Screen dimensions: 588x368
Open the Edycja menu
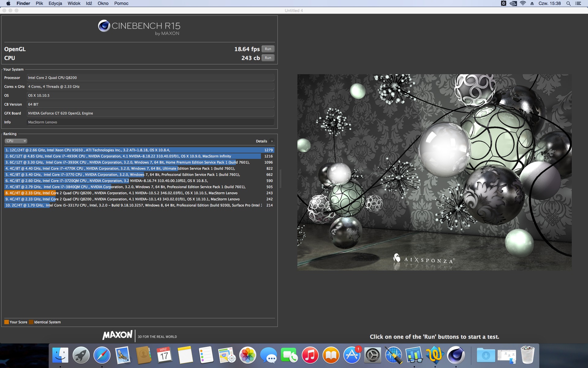(55, 3)
